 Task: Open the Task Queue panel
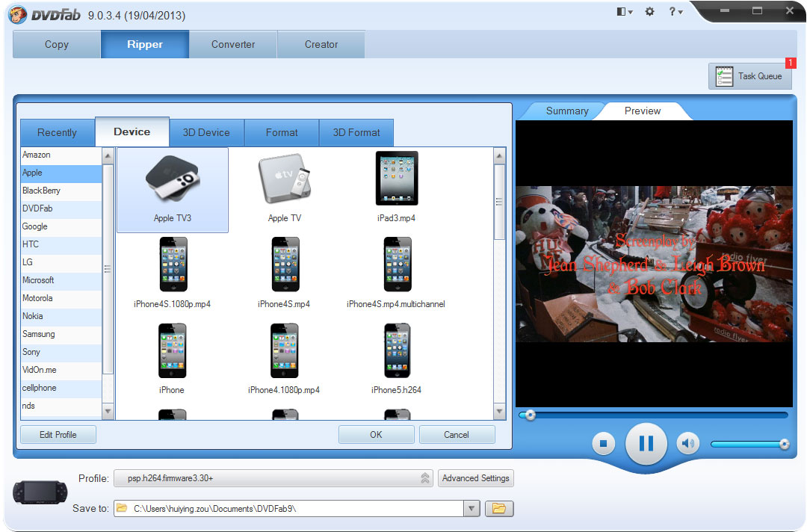[749, 75]
